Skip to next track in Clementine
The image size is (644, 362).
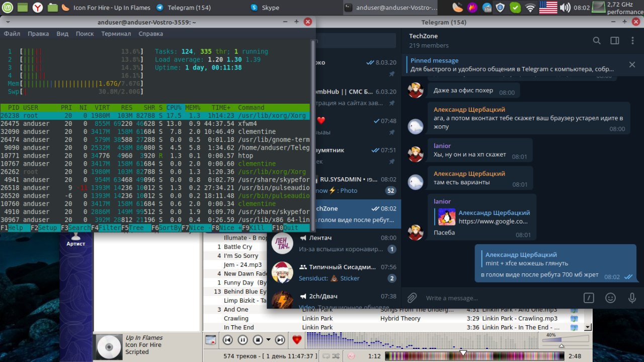(280, 340)
